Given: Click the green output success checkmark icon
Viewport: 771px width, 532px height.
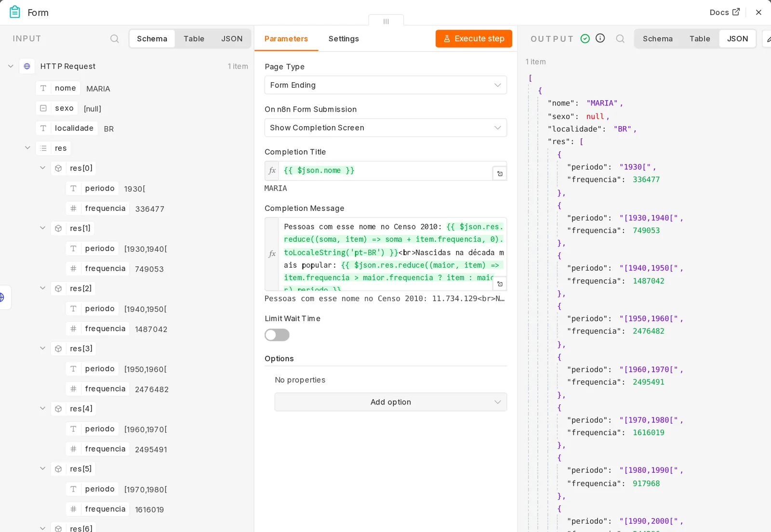Looking at the screenshot, I should (585, 39).
